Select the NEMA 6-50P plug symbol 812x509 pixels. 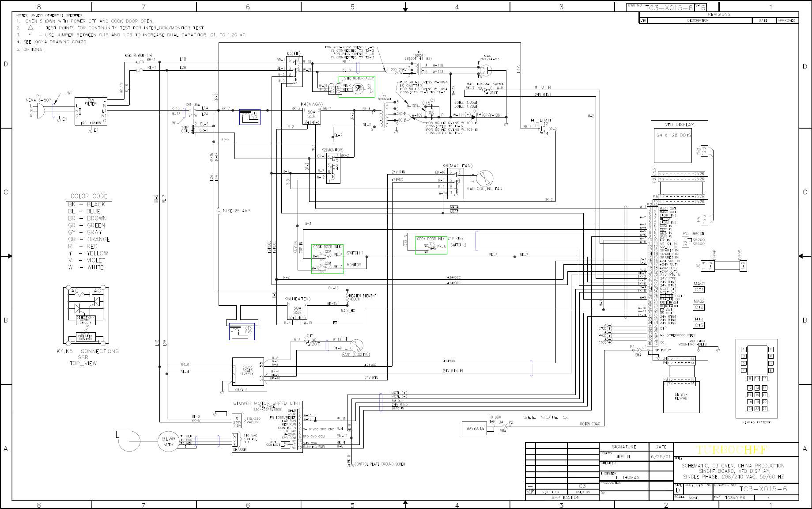click(39, 111)
